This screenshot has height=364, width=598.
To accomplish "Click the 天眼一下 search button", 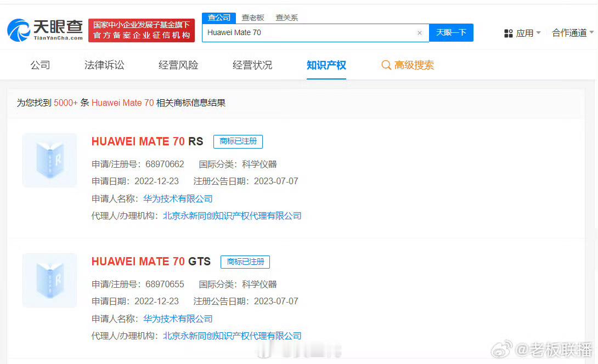I will [451, 33].
